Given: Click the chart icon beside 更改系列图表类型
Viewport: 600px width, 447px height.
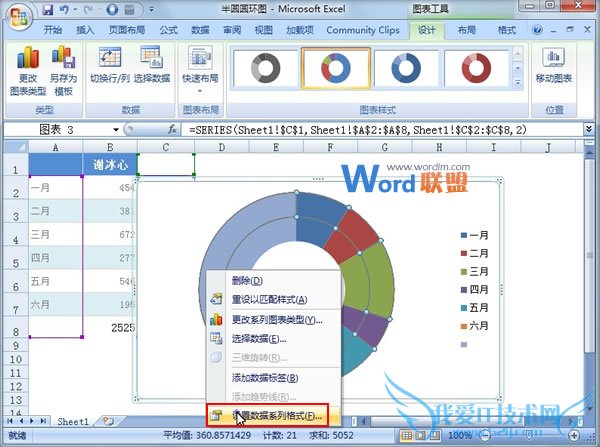Looking at the screenshot, I should click(x=216, y=319).
